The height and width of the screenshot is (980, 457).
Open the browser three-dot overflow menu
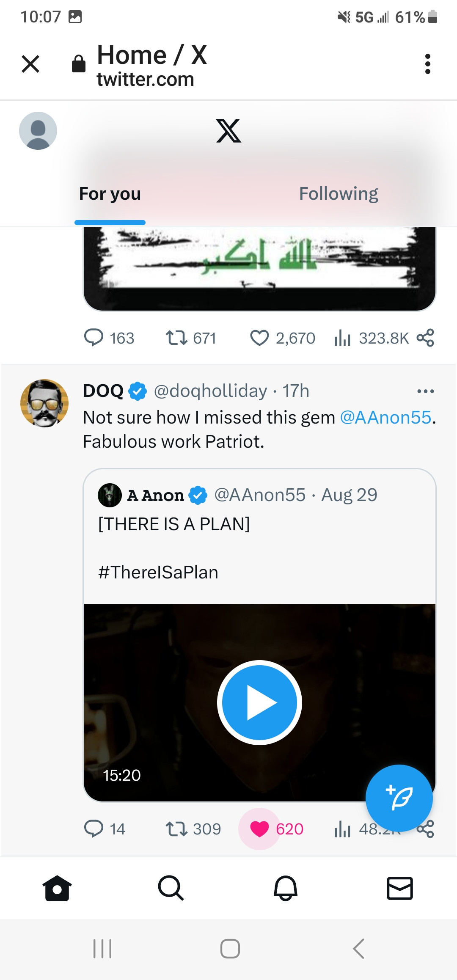pyautogui.click(x=428, y=64)
